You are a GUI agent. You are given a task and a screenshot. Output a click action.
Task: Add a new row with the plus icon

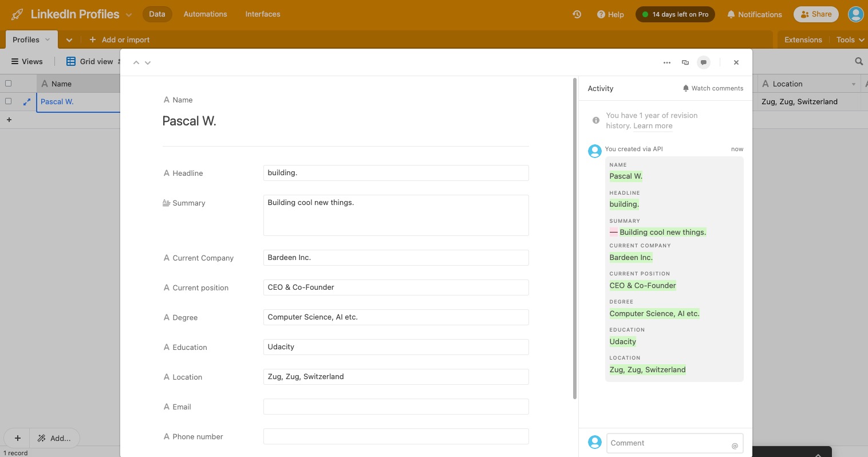pos(9,120)
